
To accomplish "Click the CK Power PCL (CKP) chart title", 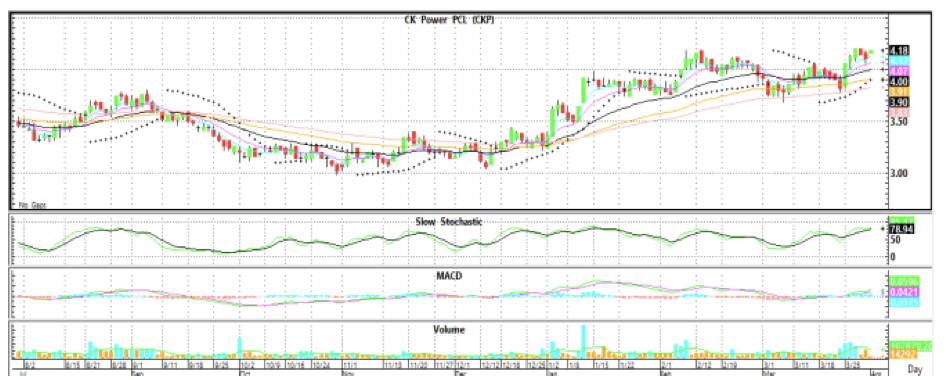I will pyautogui.click(x=449, y=19).
